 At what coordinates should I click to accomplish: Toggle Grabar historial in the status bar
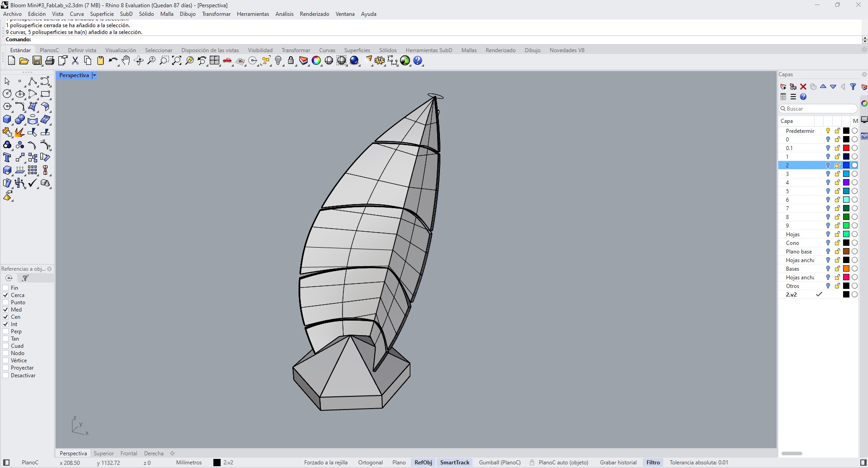point(618,463)
